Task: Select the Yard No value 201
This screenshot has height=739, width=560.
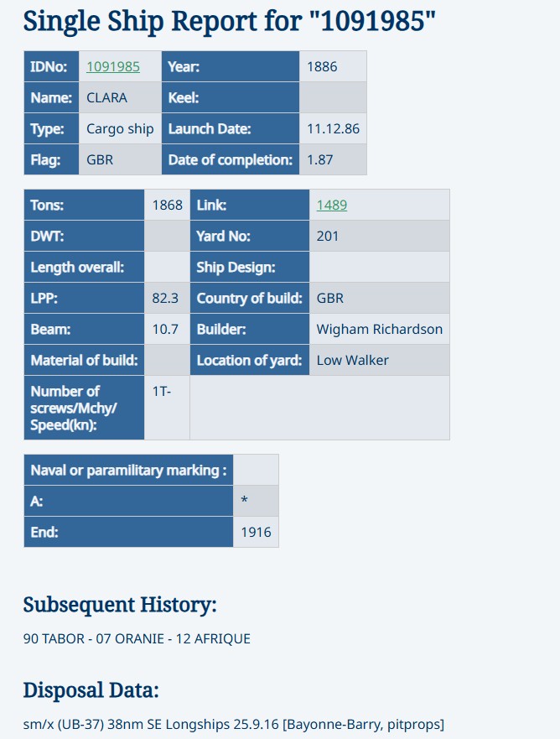Action: [327, 236]
